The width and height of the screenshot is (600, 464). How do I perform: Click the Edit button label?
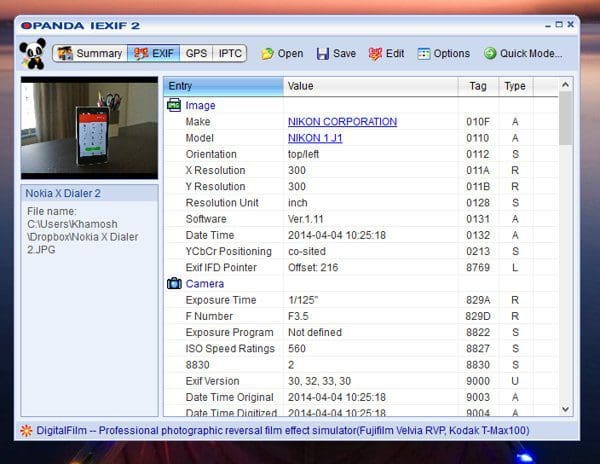(395, 54)
